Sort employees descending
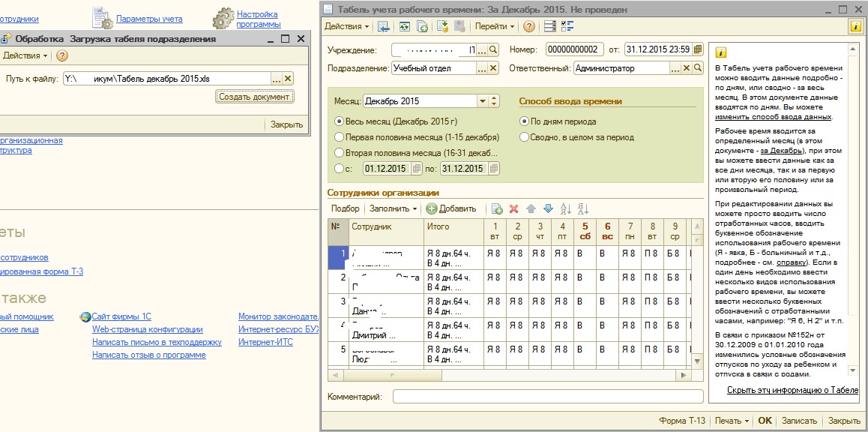The width and height of the screenshot is (868, 432). click(583, 208)
